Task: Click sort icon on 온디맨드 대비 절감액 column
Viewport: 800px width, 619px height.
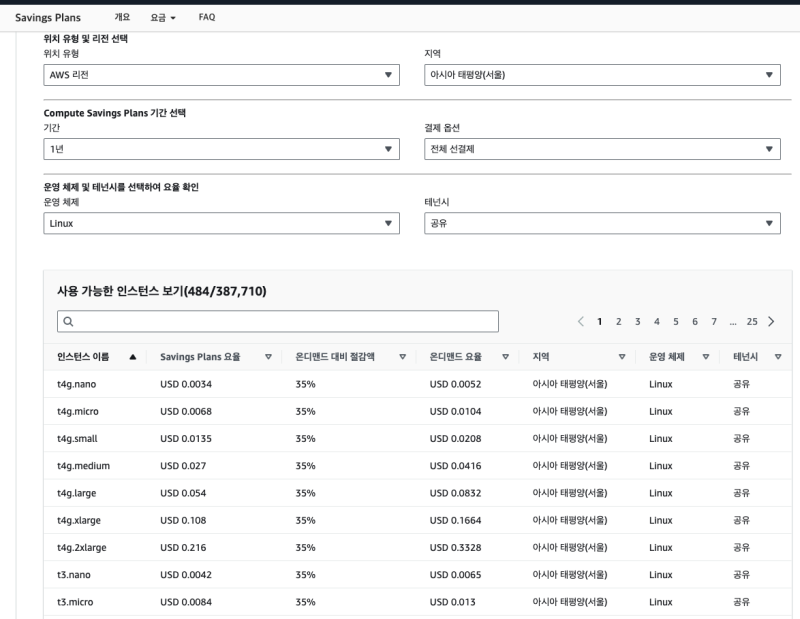Action: coord(402,357)
